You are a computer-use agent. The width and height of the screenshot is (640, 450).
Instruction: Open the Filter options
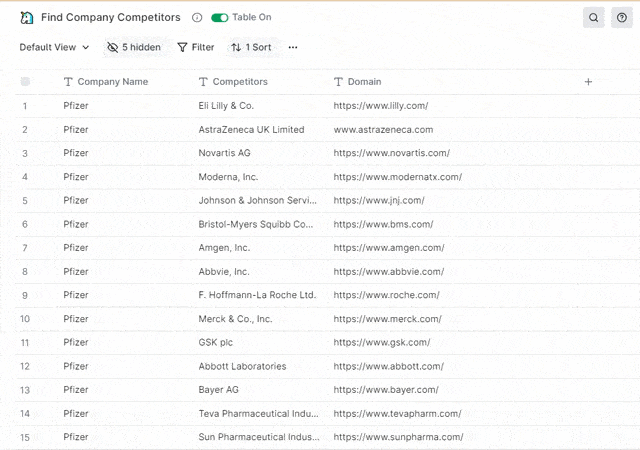pyautogui.click(x=196, y=47)
